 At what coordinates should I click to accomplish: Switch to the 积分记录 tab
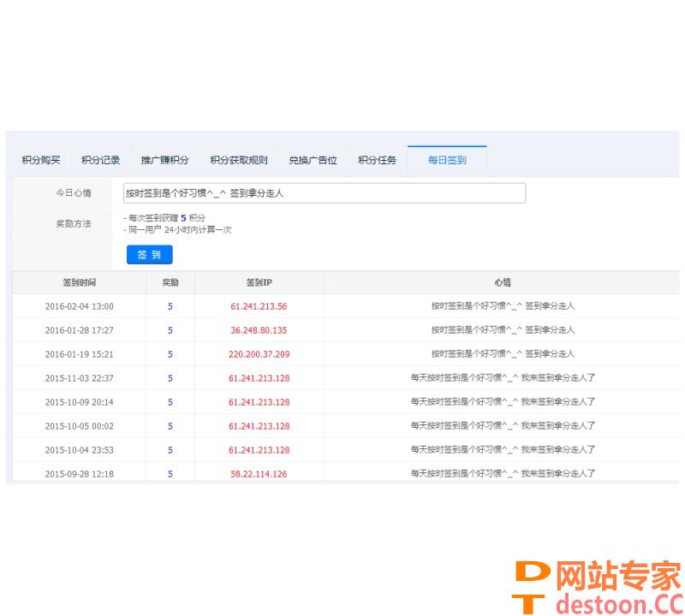[100, 160]
